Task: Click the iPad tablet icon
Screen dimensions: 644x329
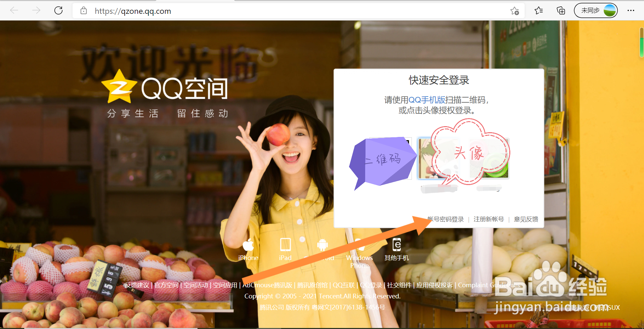Action: point(285,245)
